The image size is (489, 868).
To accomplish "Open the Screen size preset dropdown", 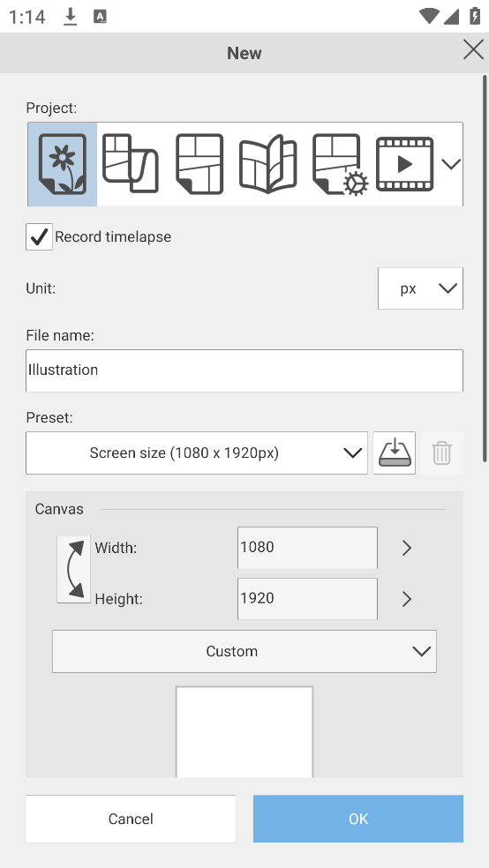I will click(x=197, y=453).
